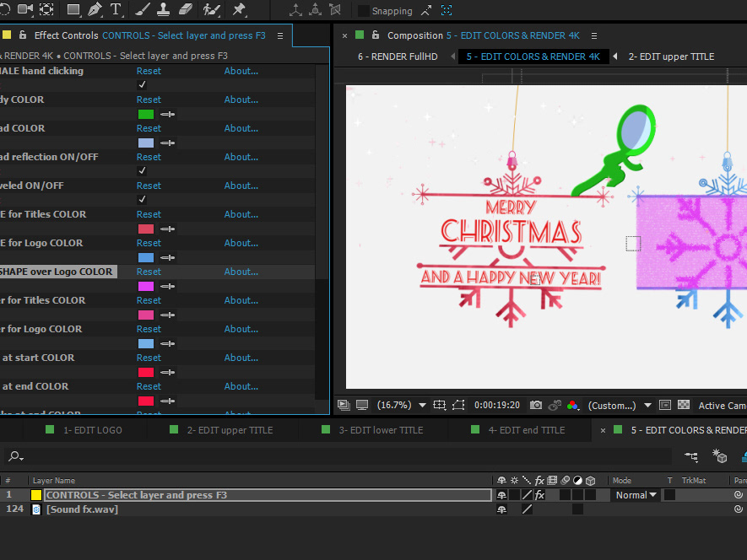Image resolution: width=747 pixels, height=560 pixels.
Task: Select the Pan Behind anchor point tool
Action: (x=46, y=9)
